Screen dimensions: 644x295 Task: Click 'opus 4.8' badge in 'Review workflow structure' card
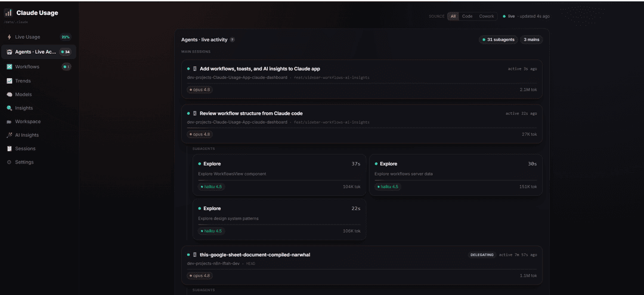tap(200, 134)
